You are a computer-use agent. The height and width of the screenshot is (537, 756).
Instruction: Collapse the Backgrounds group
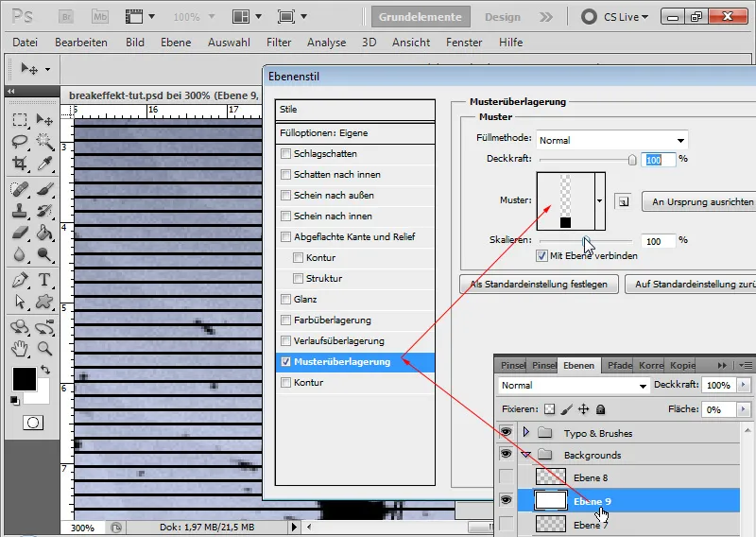[526, 455]
